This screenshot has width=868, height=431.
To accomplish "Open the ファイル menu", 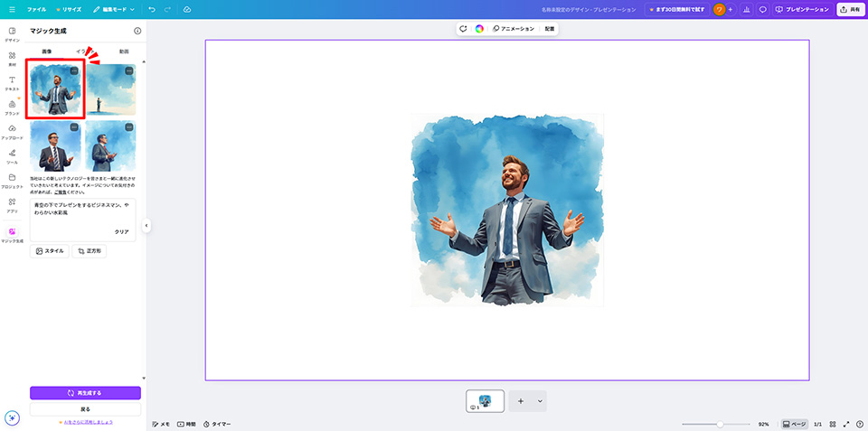I will point(37,9).
